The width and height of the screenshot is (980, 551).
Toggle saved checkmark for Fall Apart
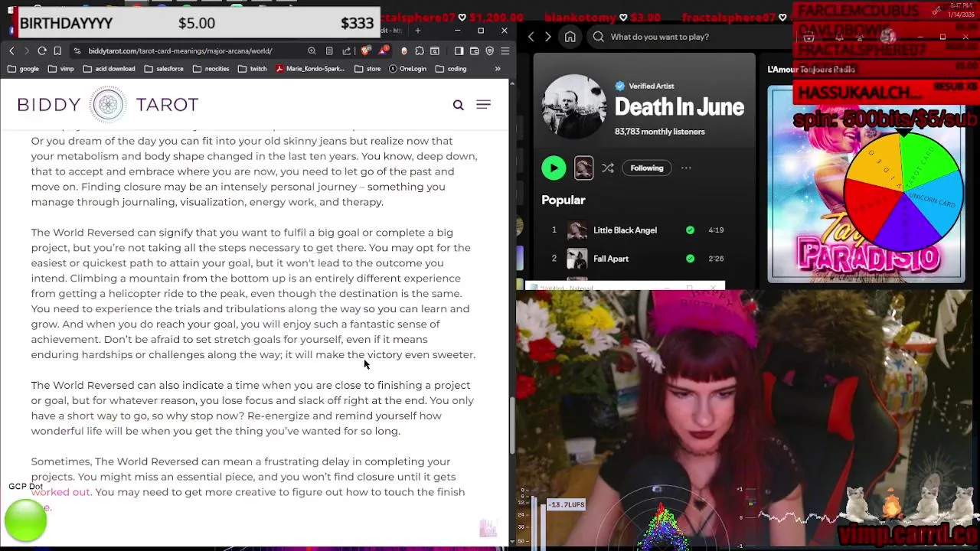(x=690, y=259)
